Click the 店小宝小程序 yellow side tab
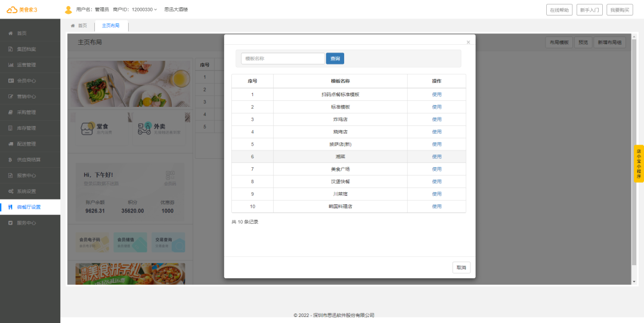This screenshot has width=644, height=323. (x=639, y=164)
